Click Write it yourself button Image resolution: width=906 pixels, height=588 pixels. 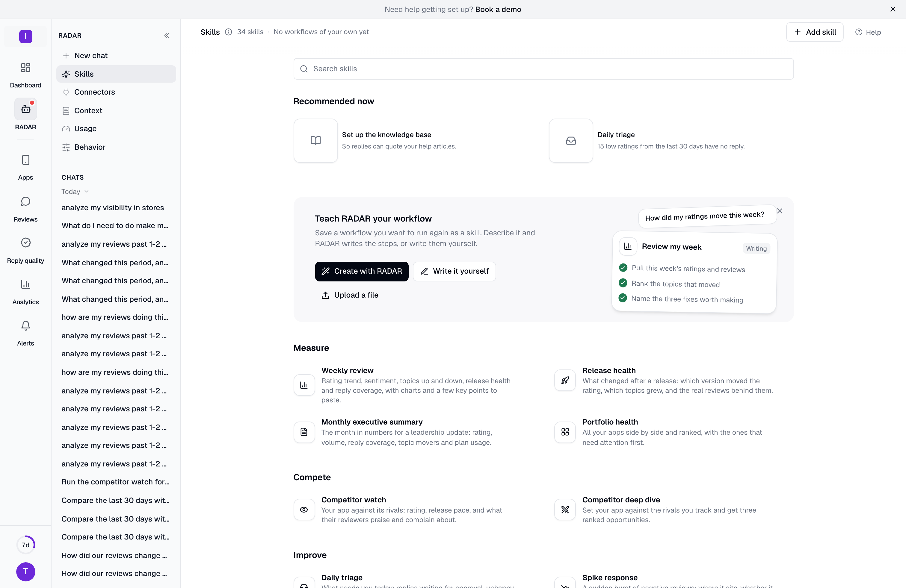[454, 271]
